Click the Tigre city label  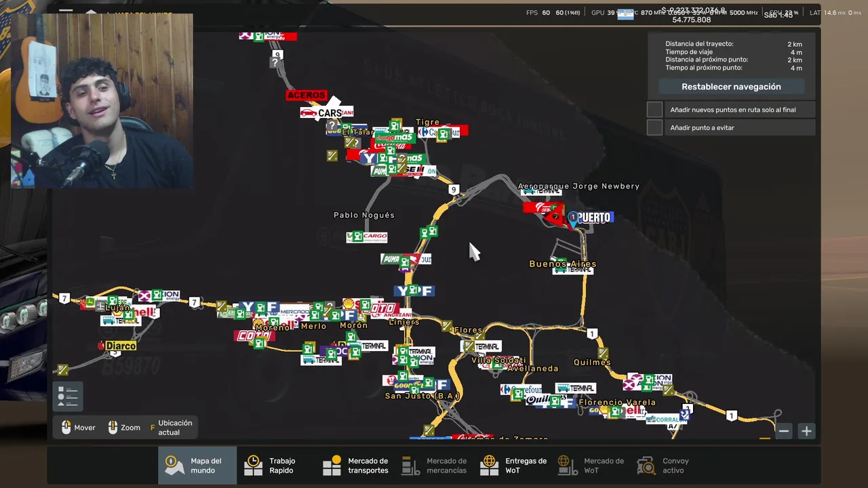click(x=428, y=123)
